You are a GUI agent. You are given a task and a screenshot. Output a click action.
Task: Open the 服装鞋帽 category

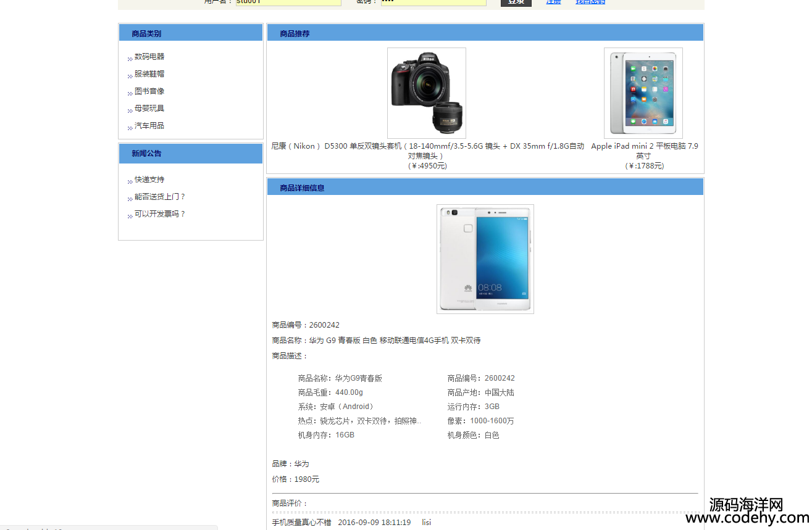pyautogui.click(x=149, y=74)
